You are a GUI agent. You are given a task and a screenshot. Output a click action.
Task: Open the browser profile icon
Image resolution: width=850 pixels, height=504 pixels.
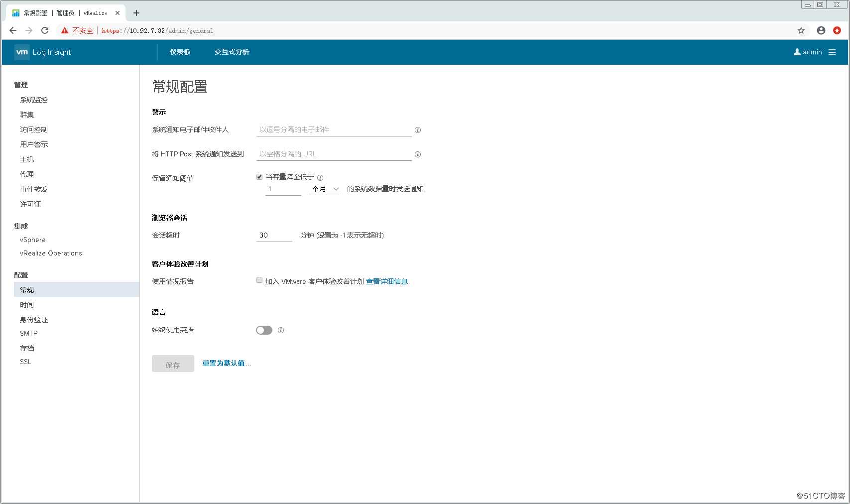821,30
